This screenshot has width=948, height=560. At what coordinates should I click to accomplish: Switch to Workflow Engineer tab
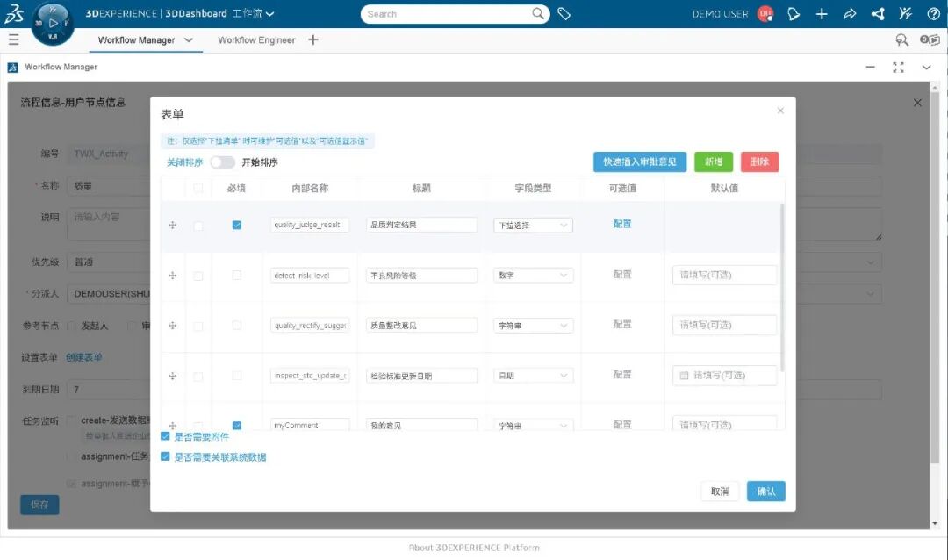(x=256, y=39)
